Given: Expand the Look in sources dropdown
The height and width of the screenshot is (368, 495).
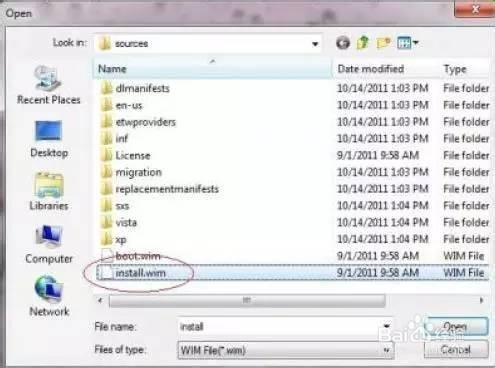Looking at the screenshot, I should pos(315,44).
